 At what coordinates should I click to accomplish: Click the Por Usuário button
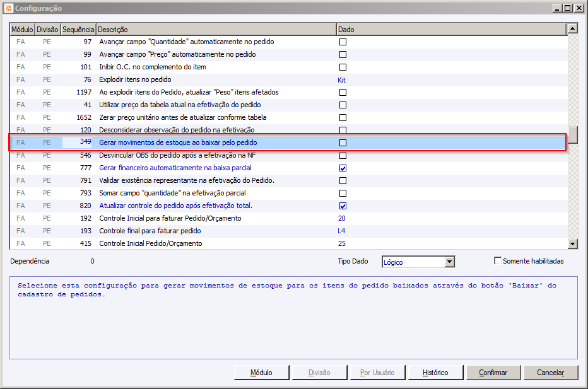click(377, 373)
